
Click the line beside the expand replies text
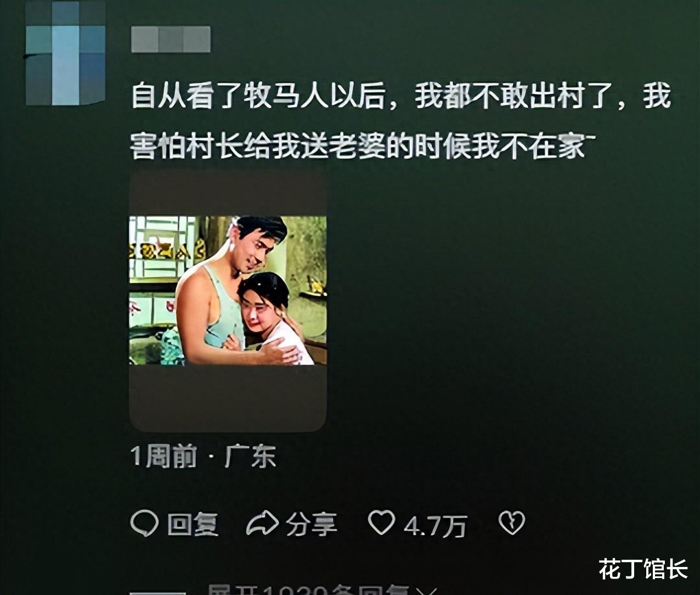157,593
